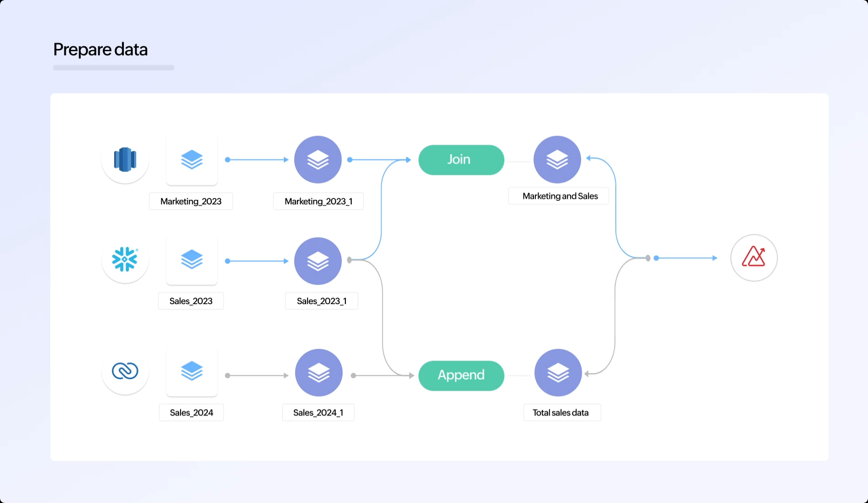Open the Sales_2024_1 stage node
868x503 pixels.
(319, 373)
